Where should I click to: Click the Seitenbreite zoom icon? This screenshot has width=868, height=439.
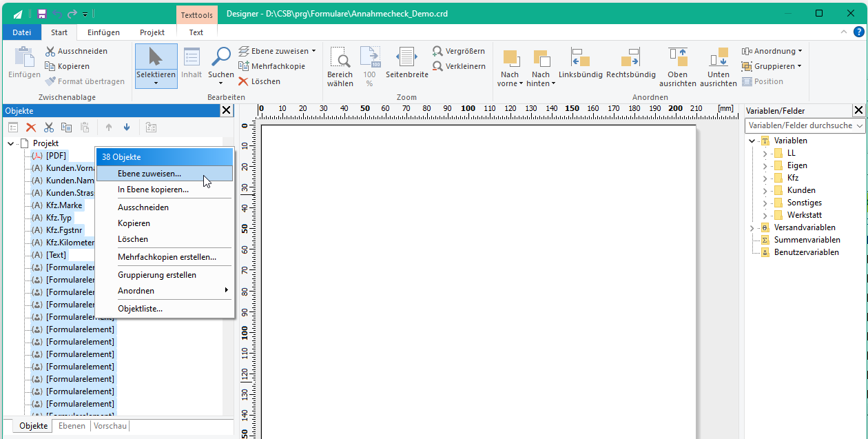406,57
